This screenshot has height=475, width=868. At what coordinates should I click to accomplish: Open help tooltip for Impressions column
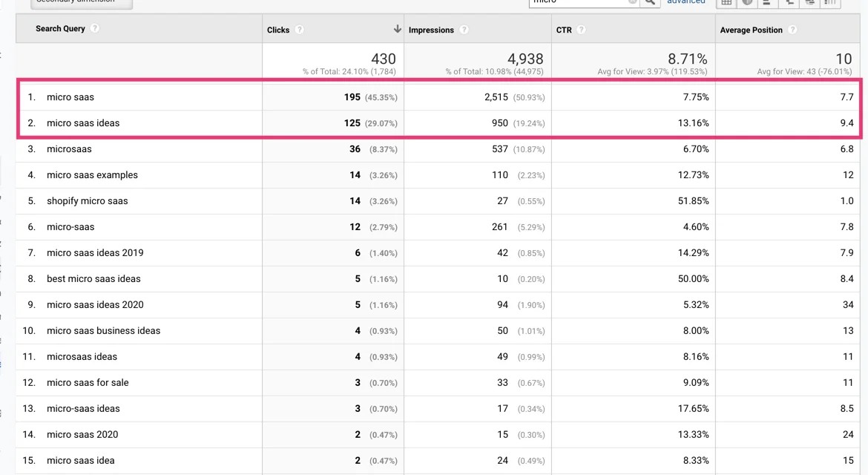click(x=464, y=30)
